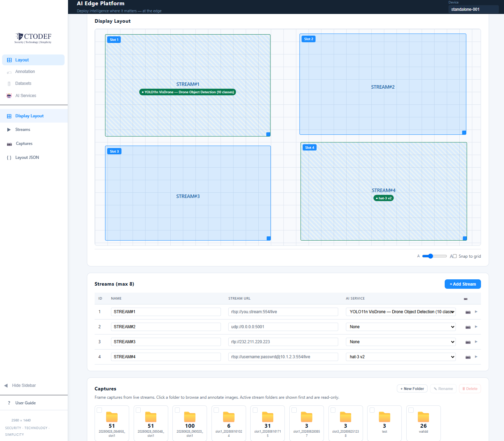The image size is (504, 441).
Task: Edit the STREAM#1 name field
Action: tap(166, 312)
